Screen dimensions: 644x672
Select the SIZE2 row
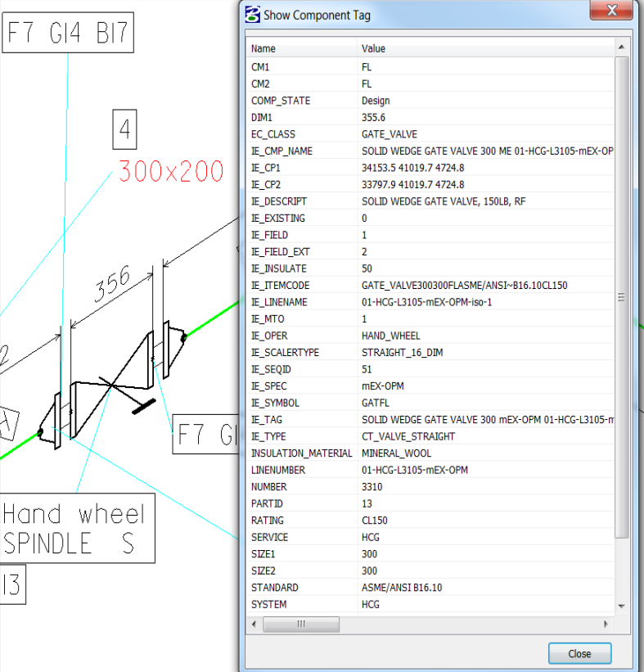pyautogui.click(x=430, y=571)
